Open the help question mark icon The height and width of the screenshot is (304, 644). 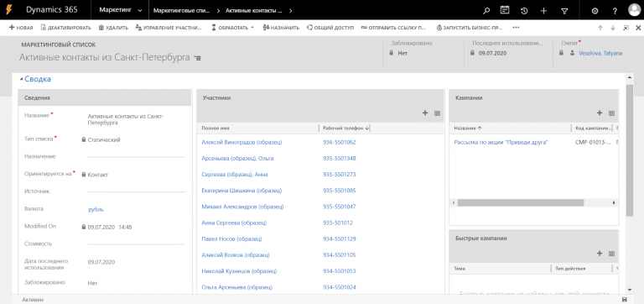click(x=615, y=11)
